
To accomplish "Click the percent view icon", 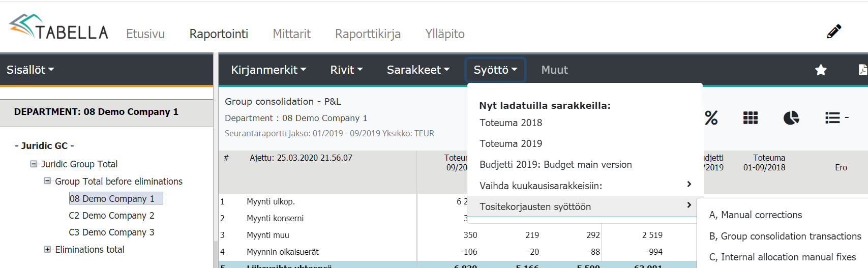I will (711, 118).
